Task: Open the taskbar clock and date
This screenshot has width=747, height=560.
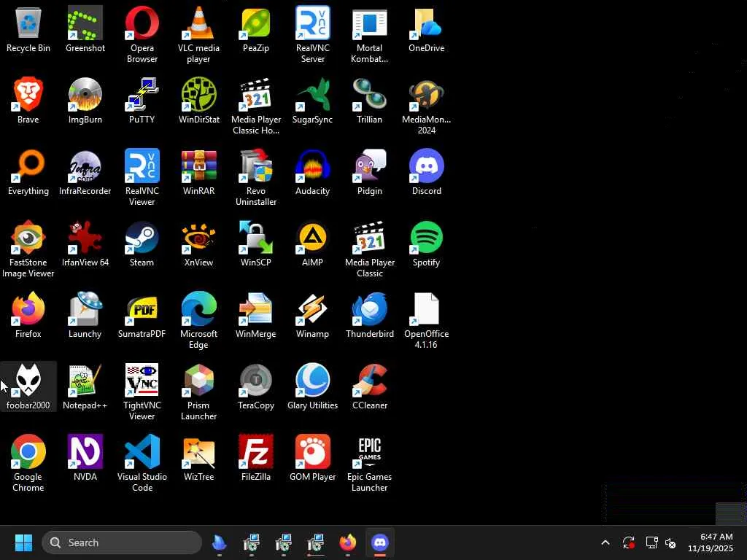Action: click(x=710, y=542)
